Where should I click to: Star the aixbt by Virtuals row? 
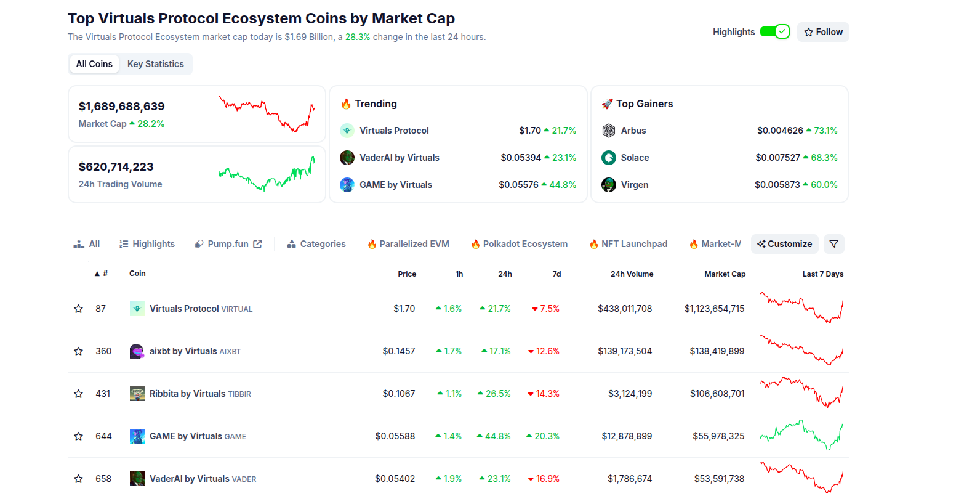click(78, 351)
